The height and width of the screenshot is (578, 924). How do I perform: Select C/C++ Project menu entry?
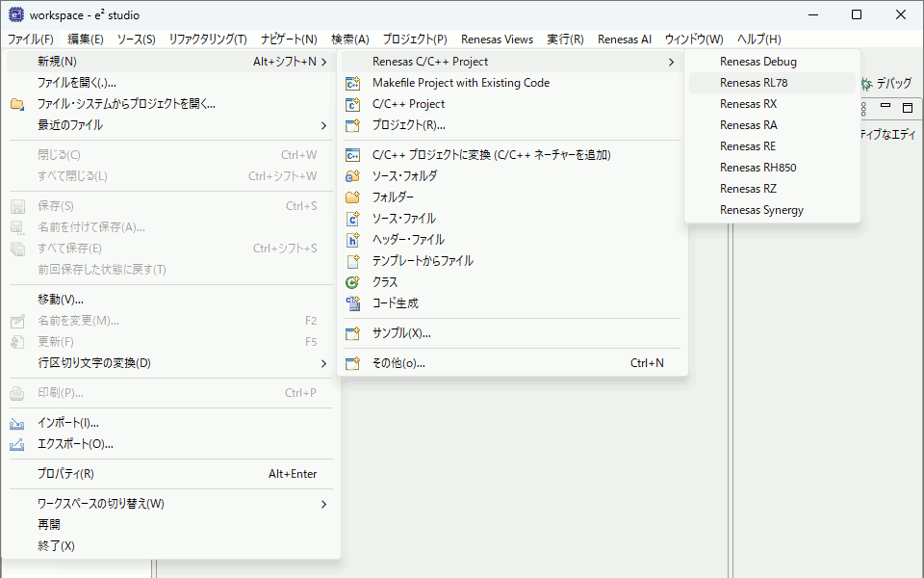point(512,104)
